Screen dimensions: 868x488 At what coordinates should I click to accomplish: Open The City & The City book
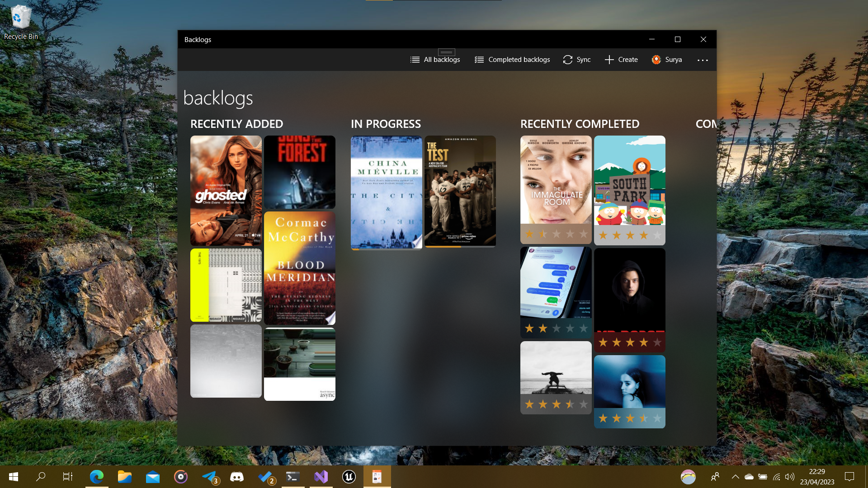(x=387, y=191)
